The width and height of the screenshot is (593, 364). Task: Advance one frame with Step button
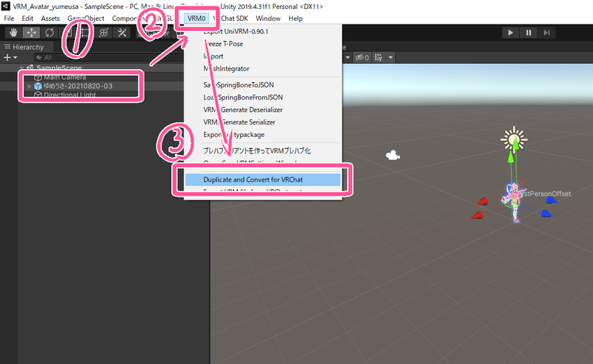[x=546, y=33]
